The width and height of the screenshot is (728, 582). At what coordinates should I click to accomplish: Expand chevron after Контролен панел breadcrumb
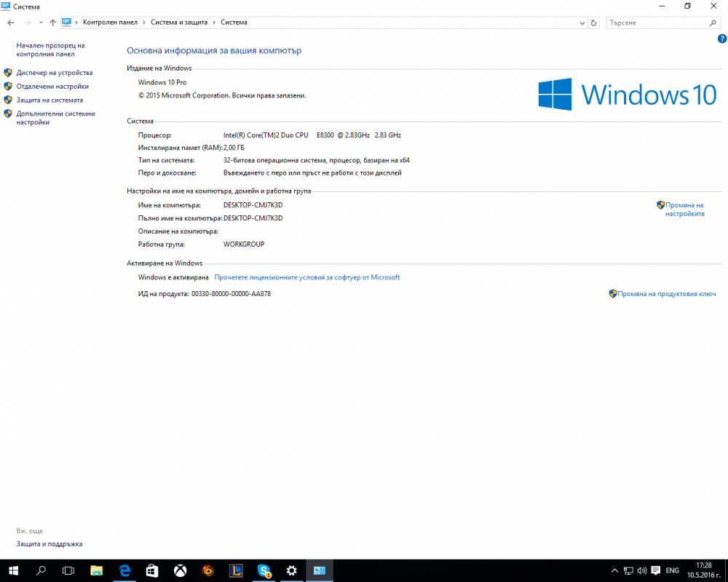pyautogui.click(x=144, y=23)
